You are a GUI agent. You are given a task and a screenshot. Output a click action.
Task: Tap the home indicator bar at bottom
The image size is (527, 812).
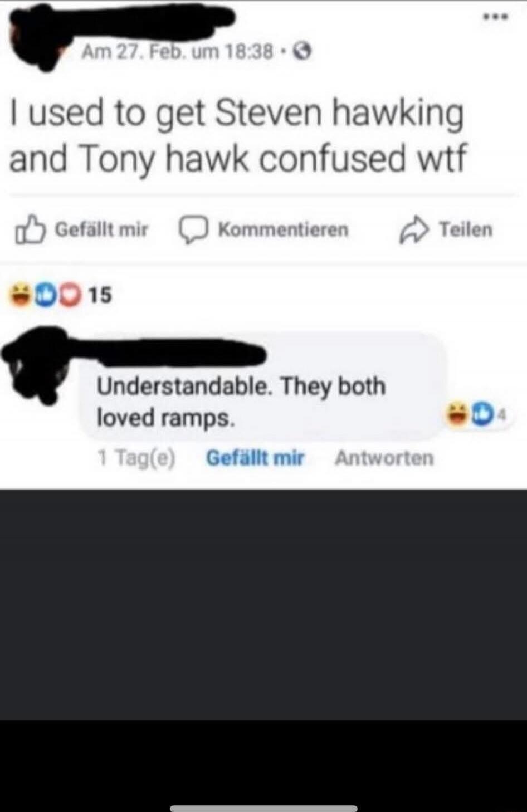(263, 808)
